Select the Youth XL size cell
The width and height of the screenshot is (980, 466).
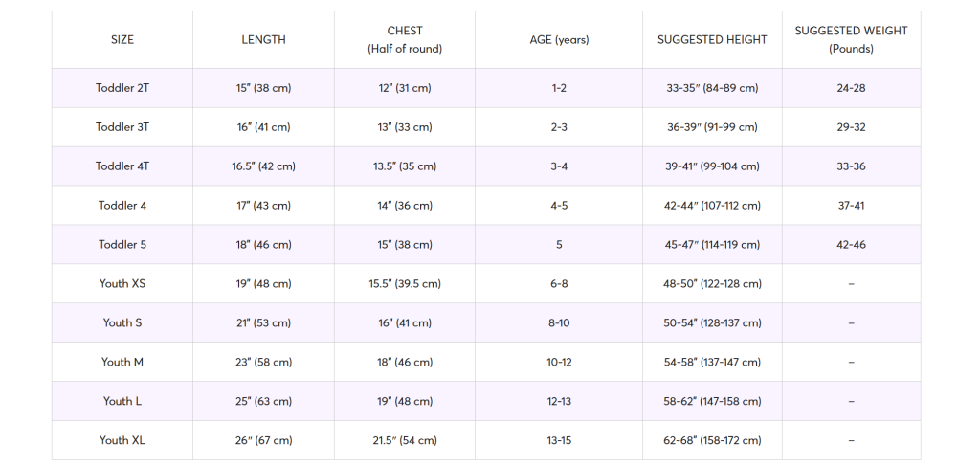pos(122,441)
